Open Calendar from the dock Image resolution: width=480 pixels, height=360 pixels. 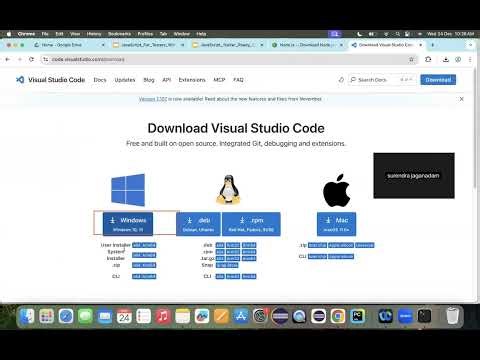pos(124,316)
